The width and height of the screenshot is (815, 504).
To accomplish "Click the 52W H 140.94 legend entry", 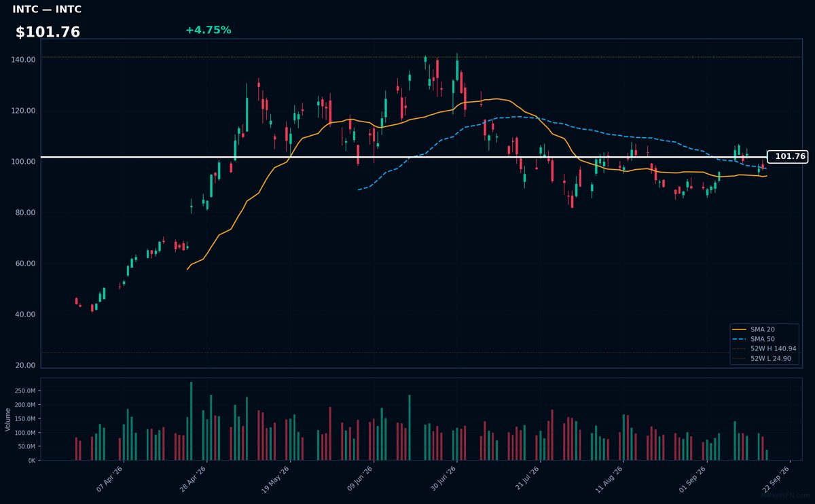I will pos(765,348).
